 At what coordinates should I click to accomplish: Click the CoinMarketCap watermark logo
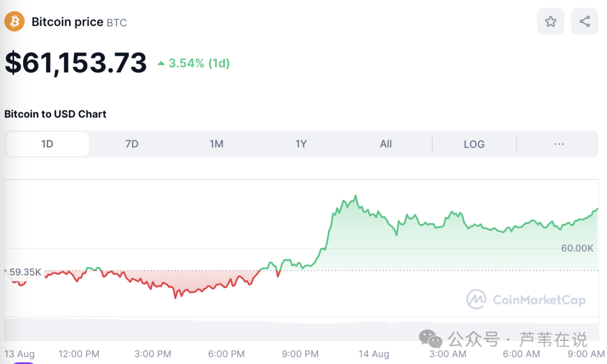(x=476, y=299)
